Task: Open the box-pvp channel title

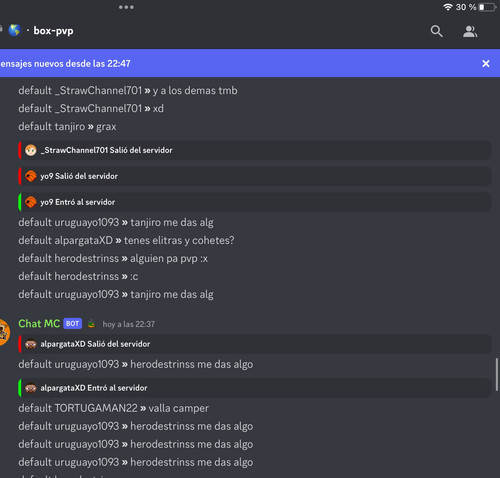Action: point(53,31)
